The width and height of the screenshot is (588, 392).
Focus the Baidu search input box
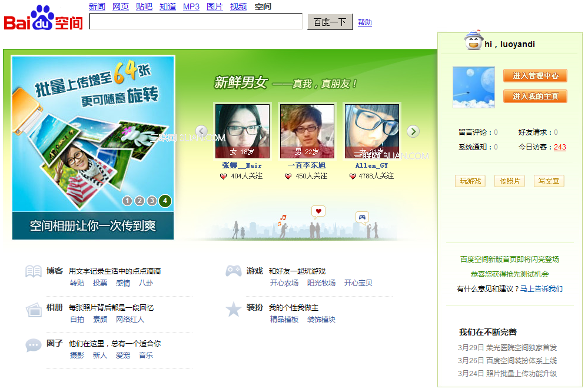(x=196, y=21)
